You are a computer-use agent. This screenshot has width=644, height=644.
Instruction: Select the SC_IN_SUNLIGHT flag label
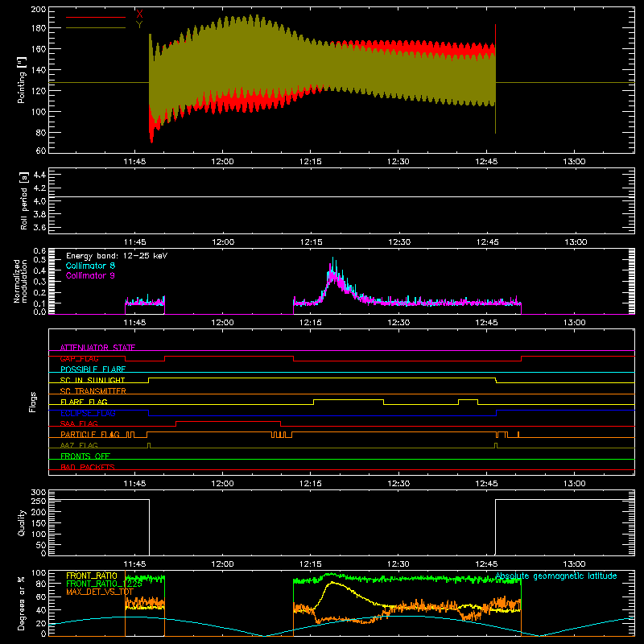coord(93,380)
